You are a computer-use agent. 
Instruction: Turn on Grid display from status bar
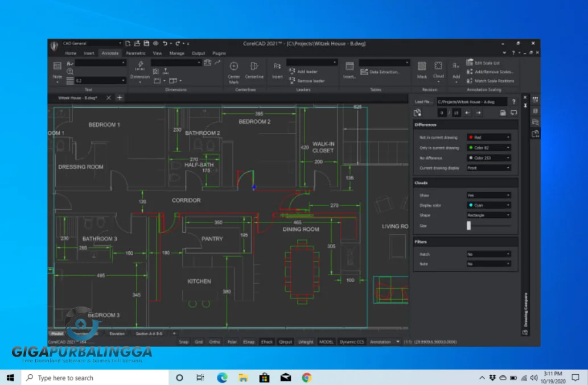[199, 342]
